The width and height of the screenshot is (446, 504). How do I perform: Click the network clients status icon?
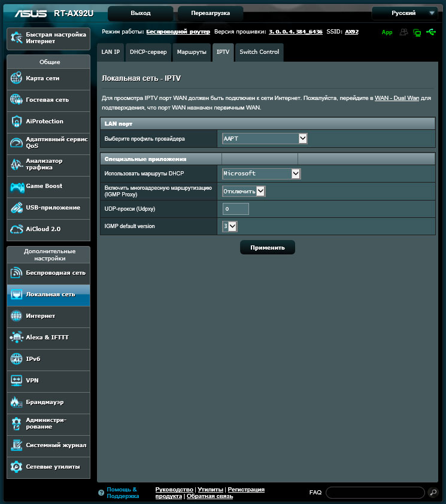[x=417, y=32]
